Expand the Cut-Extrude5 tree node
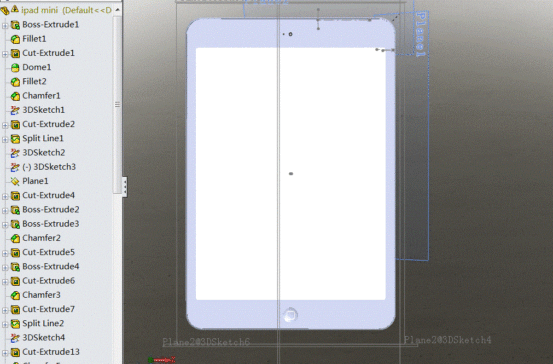 (x=5, y=253)
